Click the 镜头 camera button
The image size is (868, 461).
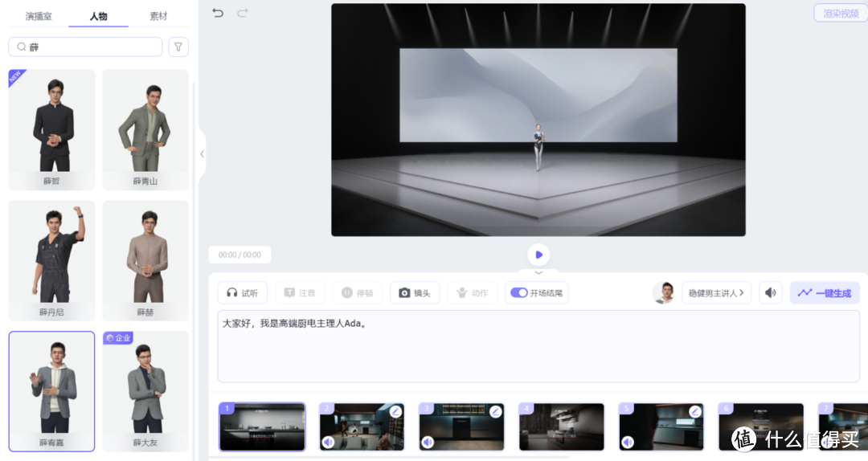[x=415, y=293]
